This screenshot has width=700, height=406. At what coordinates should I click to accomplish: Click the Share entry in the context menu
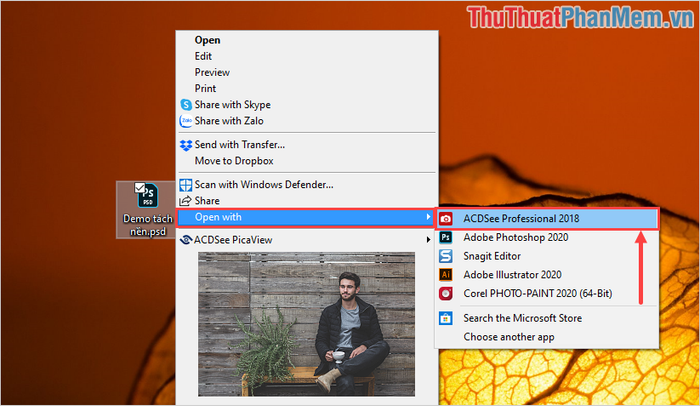pyautogui.click(x=307, y=201)
